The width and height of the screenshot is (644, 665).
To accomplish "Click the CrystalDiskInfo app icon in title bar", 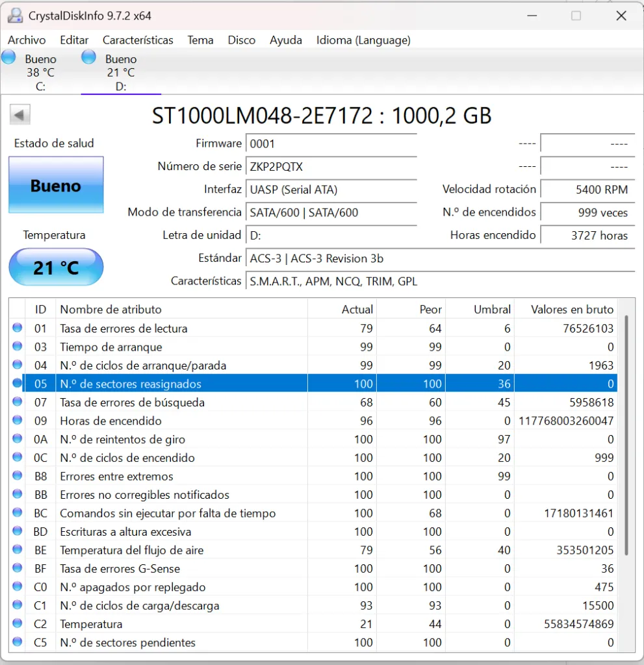I will coord(16,16).
